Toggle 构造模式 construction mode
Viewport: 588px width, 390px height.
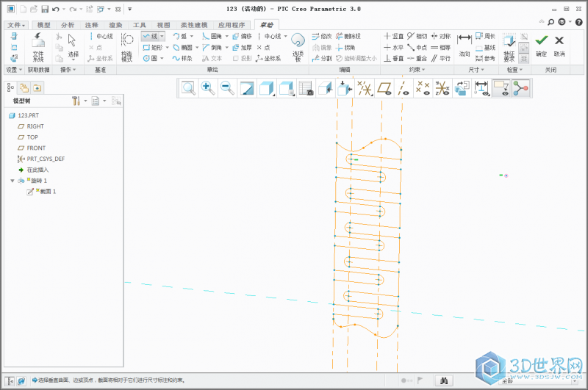click(x=126, y=47)
